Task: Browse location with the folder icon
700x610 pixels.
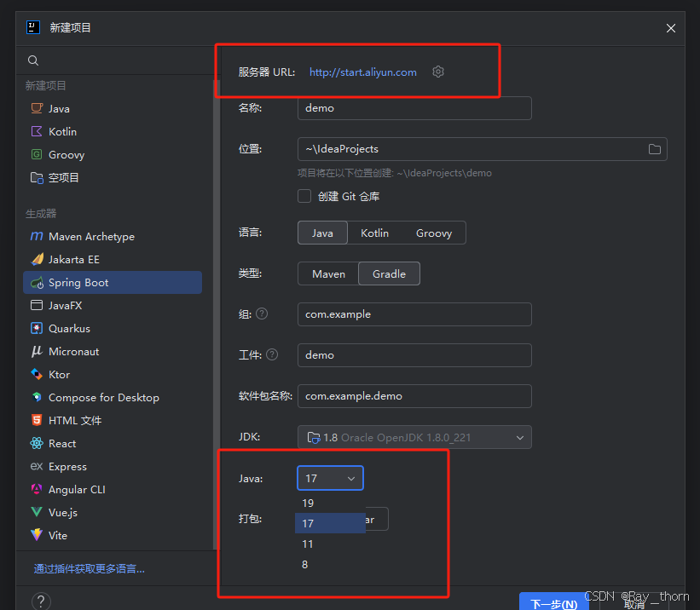Action: click(x=655, y=149)
